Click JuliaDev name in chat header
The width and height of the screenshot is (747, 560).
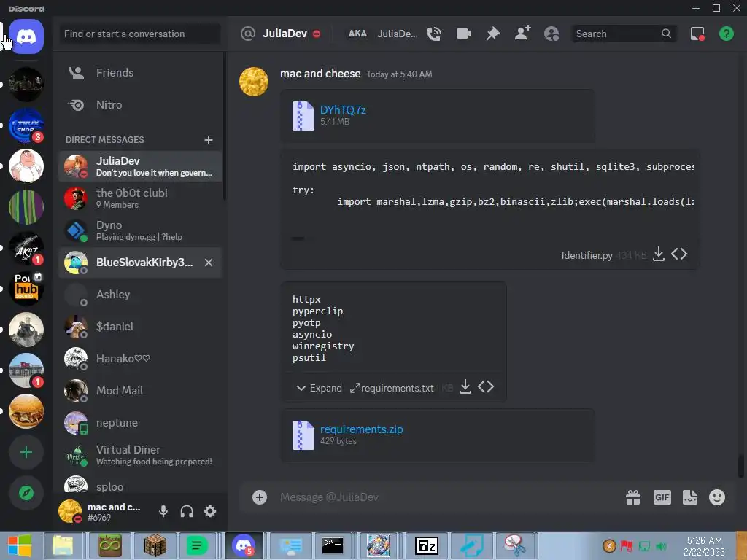(x=285, y=34)
